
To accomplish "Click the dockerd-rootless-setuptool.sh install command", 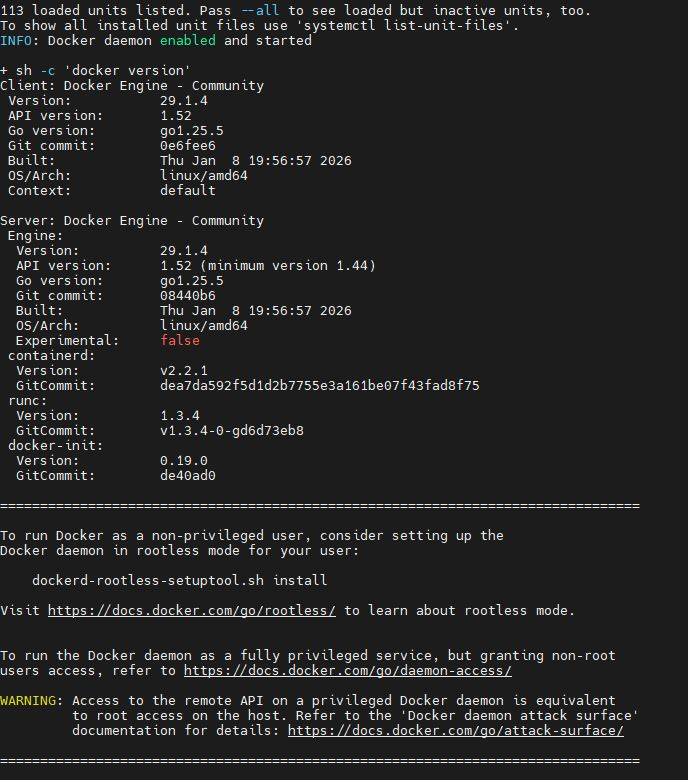I will pos(179,580).
